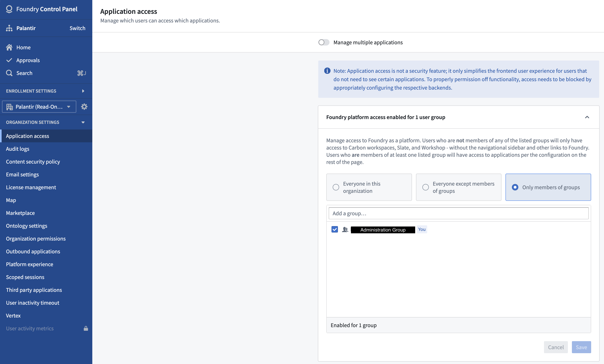604x364 pixels.
Task: Open Application access menu item
Action: tap(46, 136)
